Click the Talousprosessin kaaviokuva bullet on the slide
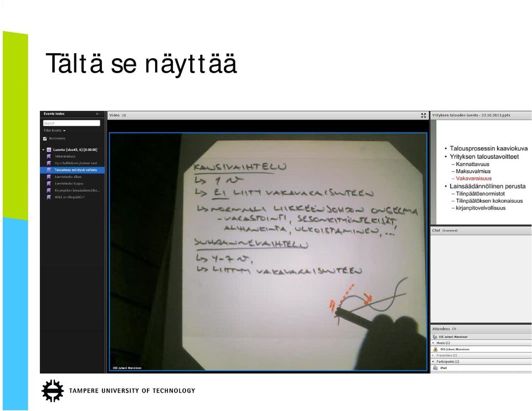 point(488,148)
